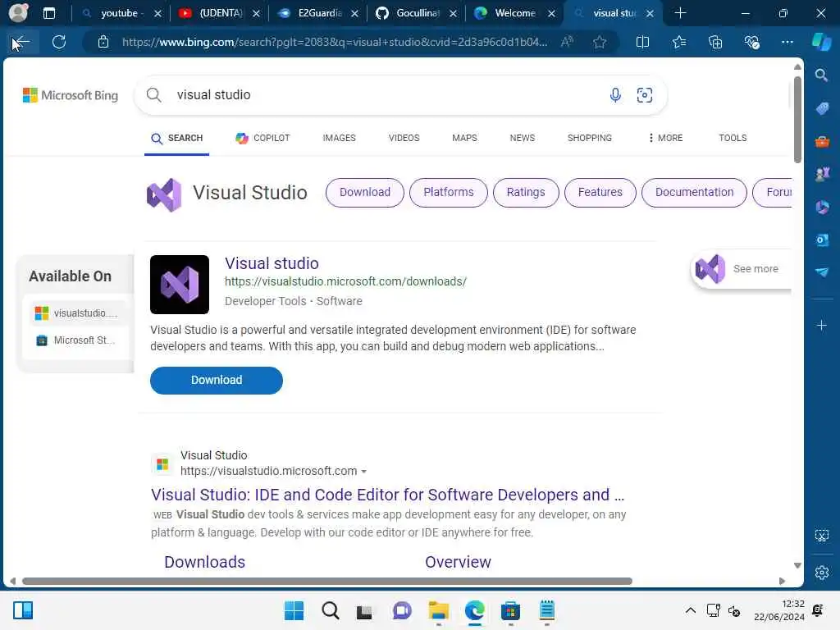840x630 pixels.
Task: Click the blue Download button
Action: 217,381
